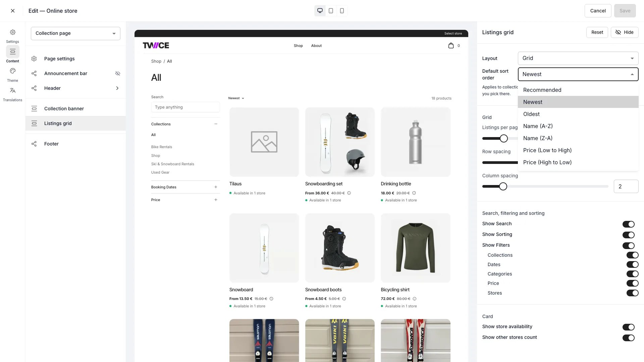The width and height of the screenshot is (644, 362).
Task: Open Settings in the left sidebar
Action: tap(12, 36)
